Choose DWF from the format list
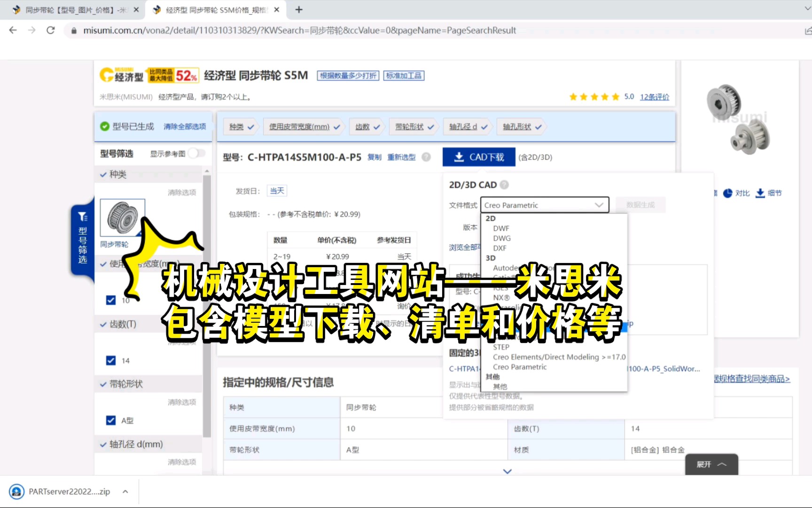Screen dimensions: 812x508 [501, 228]
